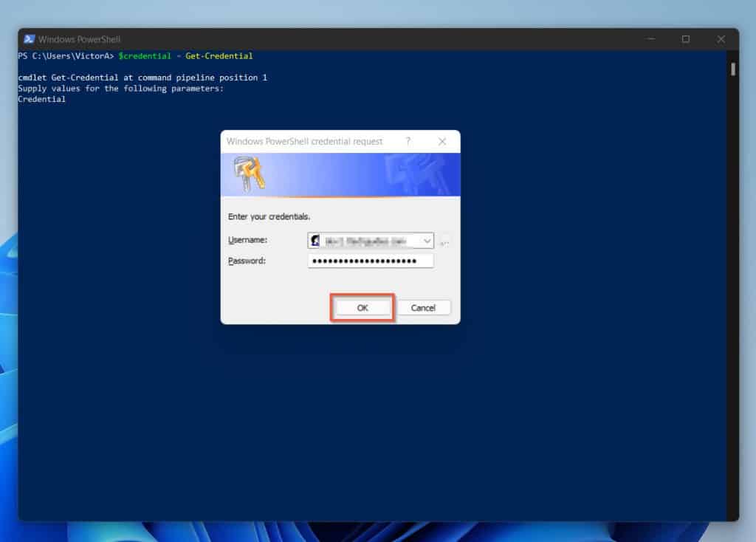Click the browse ellipsis button beside Username
The width and height of the screenshot is (756, 542).
pos(444,241)
